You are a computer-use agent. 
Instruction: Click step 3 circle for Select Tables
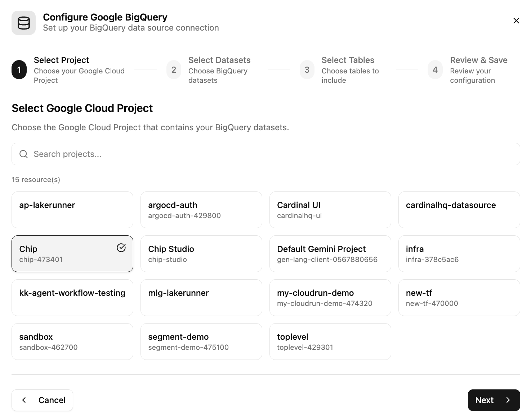click(x=307, y=70)
